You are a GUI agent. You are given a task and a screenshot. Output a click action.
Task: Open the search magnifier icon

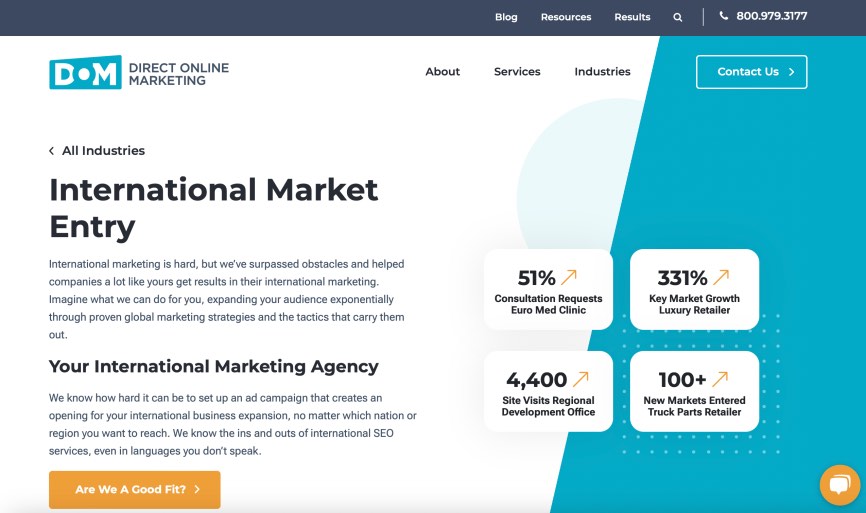pos(678,17)
